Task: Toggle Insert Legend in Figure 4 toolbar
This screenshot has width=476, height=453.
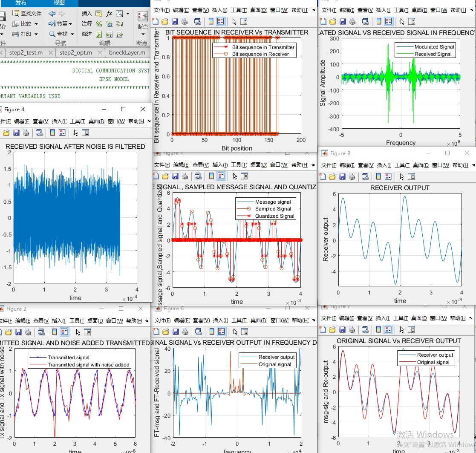Action: [x=62, y=133]
